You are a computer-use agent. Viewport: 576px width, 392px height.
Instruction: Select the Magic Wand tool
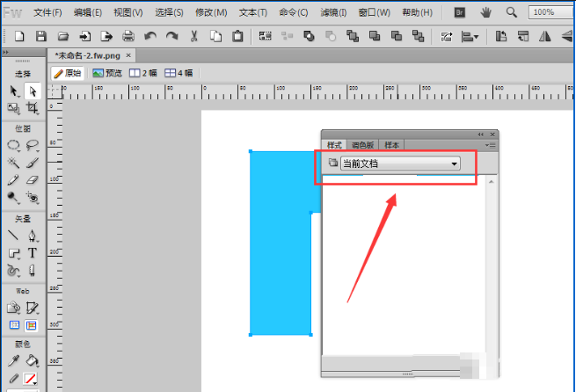click(13, 163)
